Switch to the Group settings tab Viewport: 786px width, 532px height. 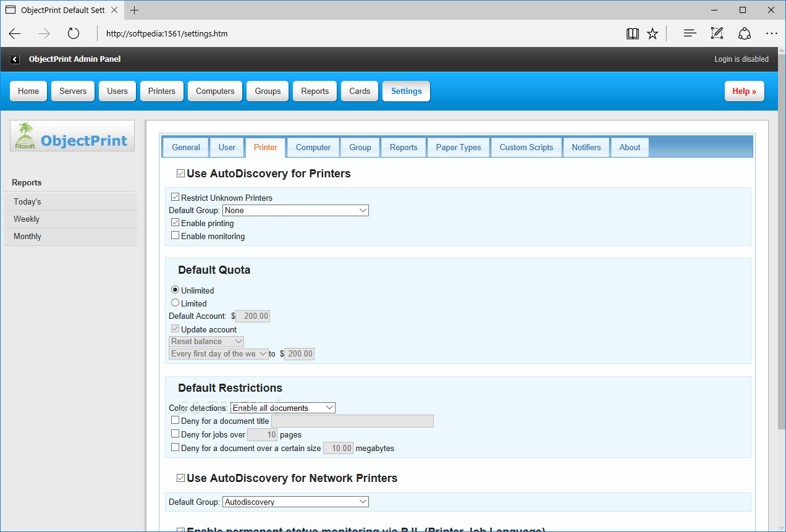[x=360, y=147]
